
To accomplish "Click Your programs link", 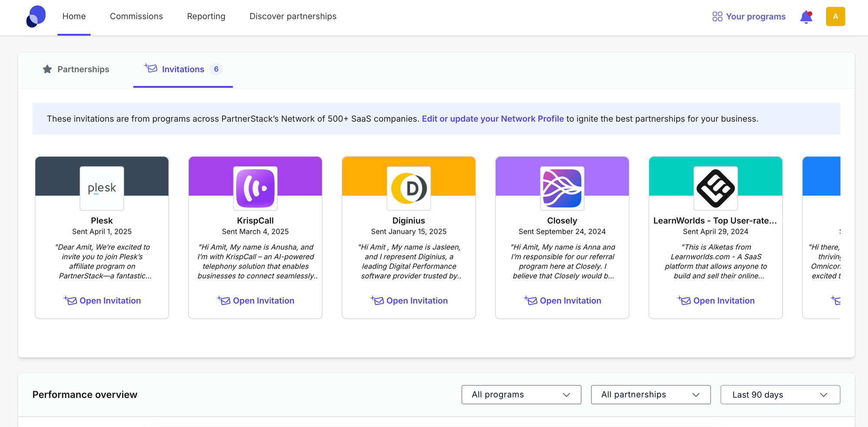I will [x=749, y=16].
